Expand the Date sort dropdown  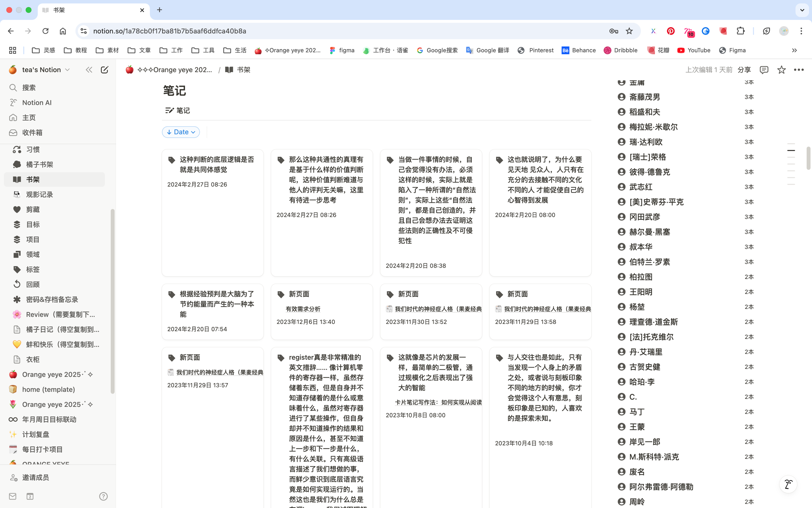click(181, 132)
